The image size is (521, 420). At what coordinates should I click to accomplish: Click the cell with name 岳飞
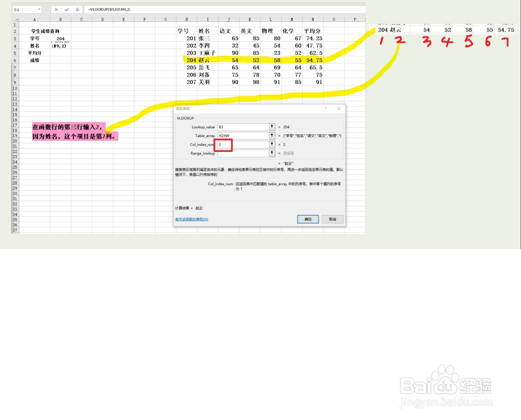208,68
